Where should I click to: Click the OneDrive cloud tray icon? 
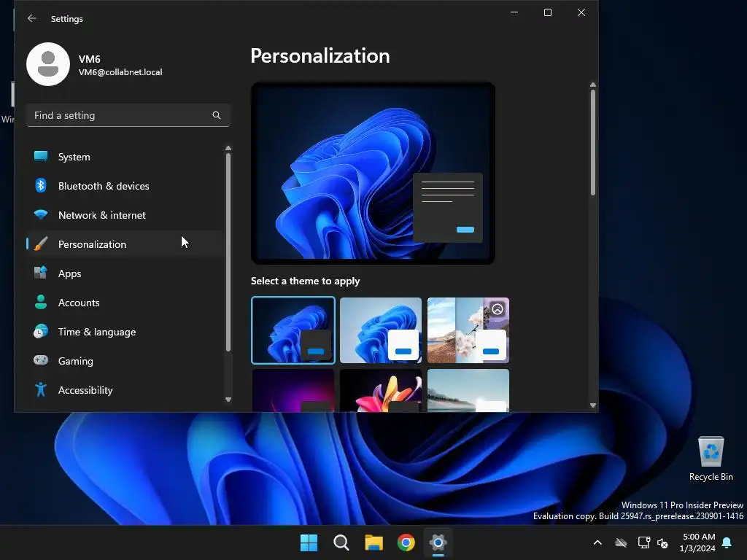(621, 542)
